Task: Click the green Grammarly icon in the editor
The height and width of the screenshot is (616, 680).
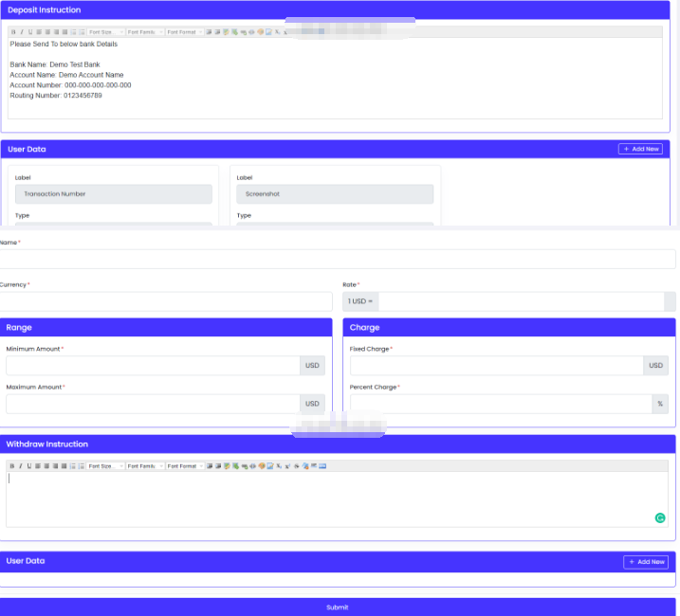Action: point(660,517)
